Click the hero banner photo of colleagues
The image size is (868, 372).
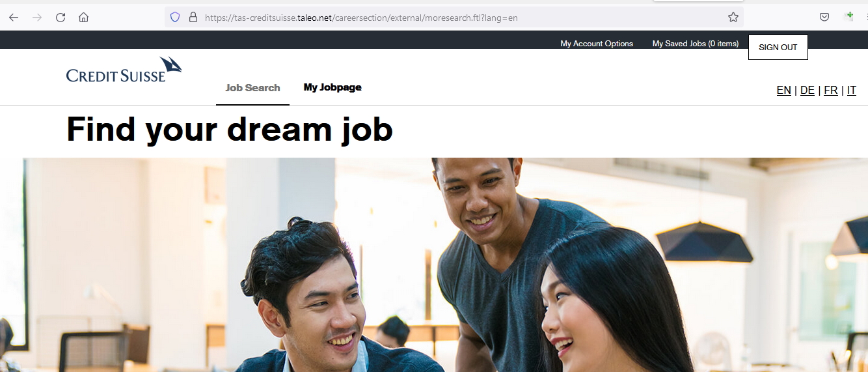[x=434, y=265]
